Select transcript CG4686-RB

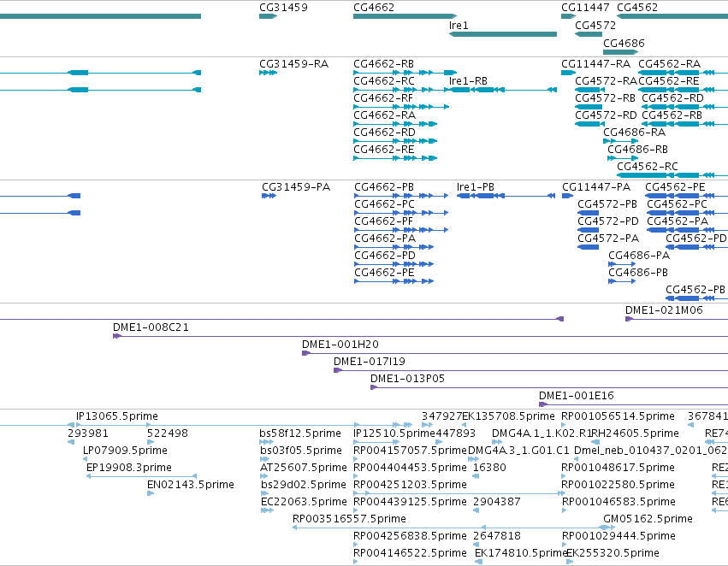(x=623, y=158)
